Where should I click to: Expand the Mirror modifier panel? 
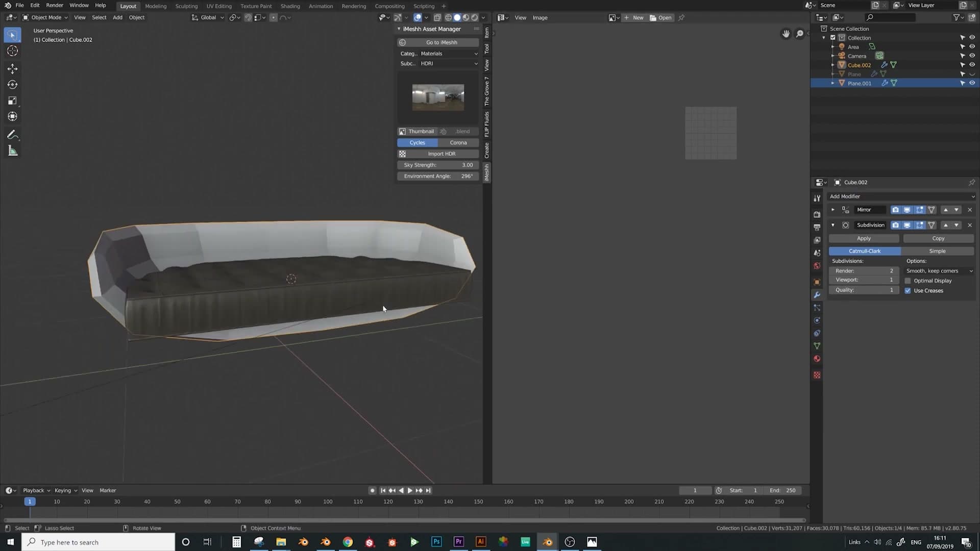833,210
